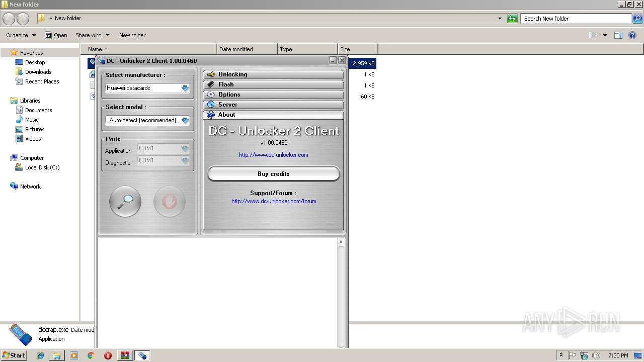Minimize the DC-Unlocker client window
The height and width of the screenshot is (362, 644).
tap(333, 60)
